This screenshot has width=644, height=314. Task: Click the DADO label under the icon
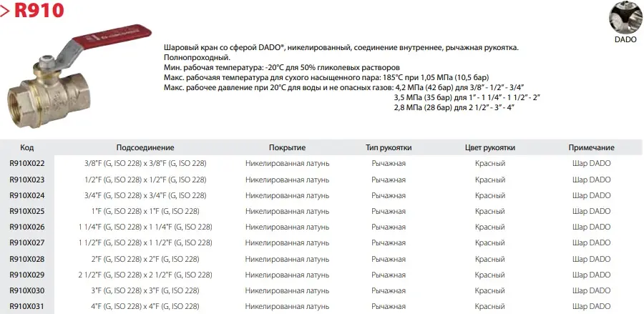[x=625, y=40]
